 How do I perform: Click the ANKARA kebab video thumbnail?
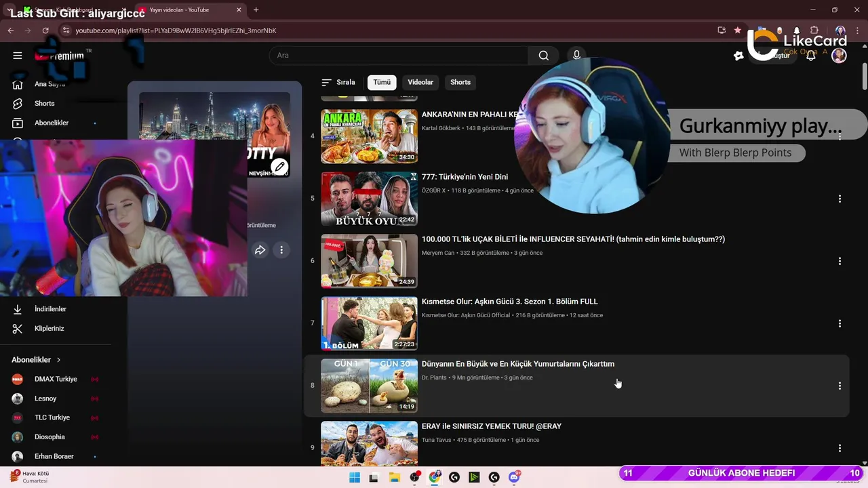click(x=369, y=136)
